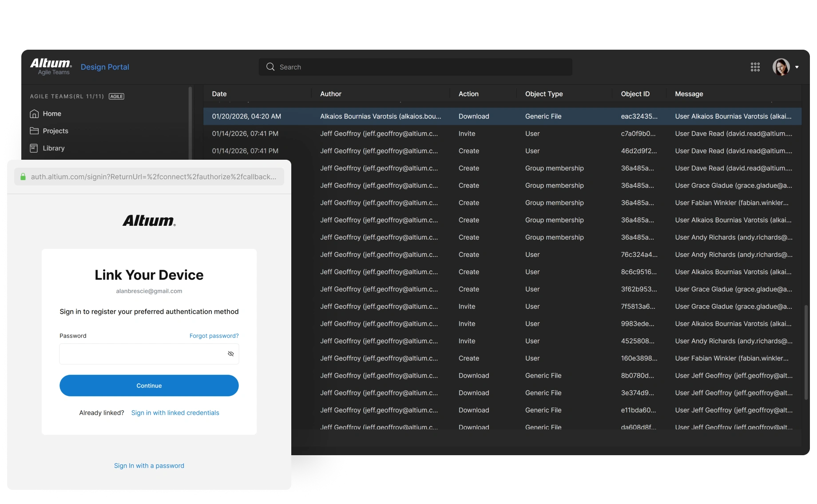Click the Projects folder icon
Viewport: 817px width, 504px height.
34,131
